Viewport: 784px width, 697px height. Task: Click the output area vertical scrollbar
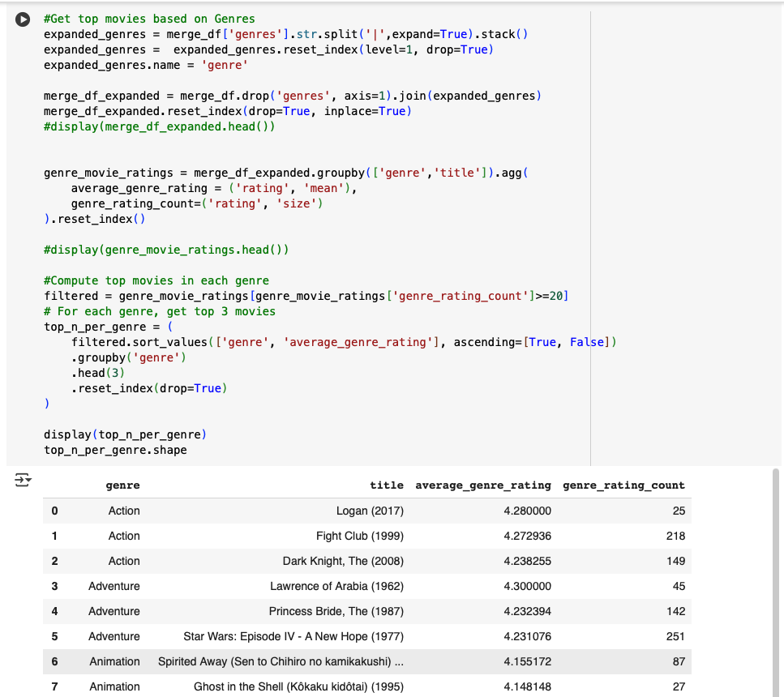click(x=776, y=583)
